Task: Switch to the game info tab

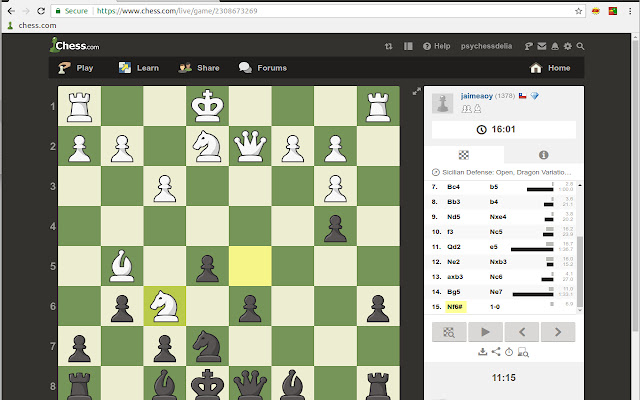Action: 543,155
